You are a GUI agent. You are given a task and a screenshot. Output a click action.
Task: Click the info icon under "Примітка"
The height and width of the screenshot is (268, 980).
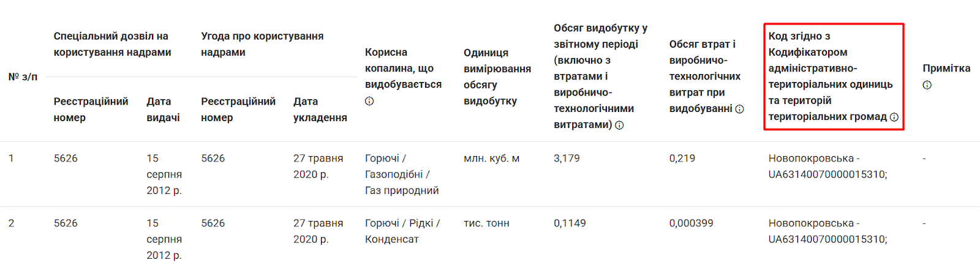coord(927,85)
